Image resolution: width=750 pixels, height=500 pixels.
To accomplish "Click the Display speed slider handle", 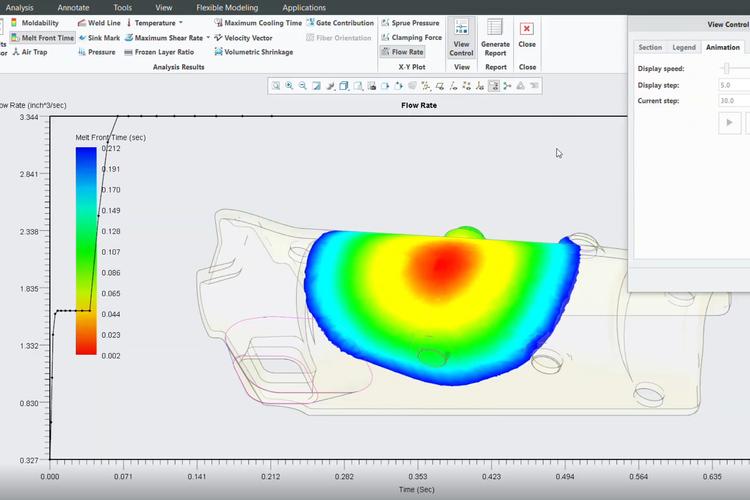I will point(727,68).
